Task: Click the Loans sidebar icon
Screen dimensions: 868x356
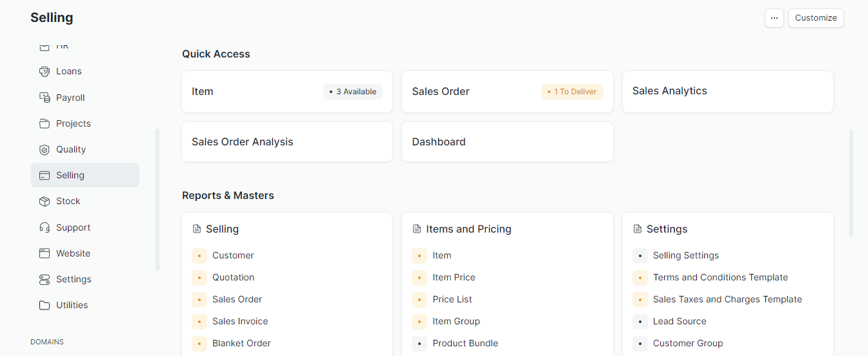Action: [45, 72]
